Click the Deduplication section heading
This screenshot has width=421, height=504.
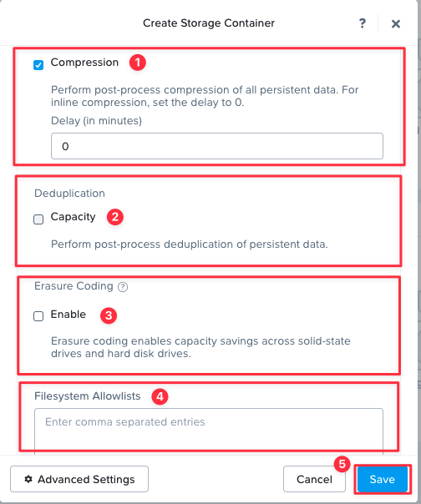[69, 194]
